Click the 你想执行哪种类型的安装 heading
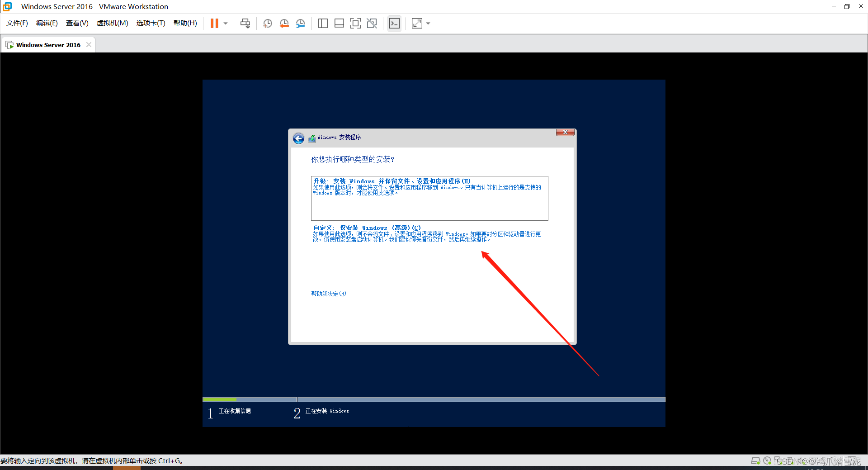 click(353, 159)
